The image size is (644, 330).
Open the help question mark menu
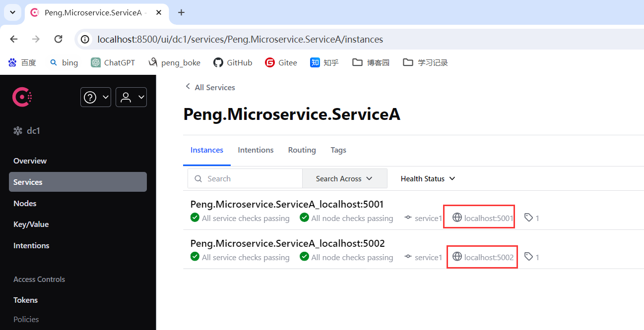[95, 97]
